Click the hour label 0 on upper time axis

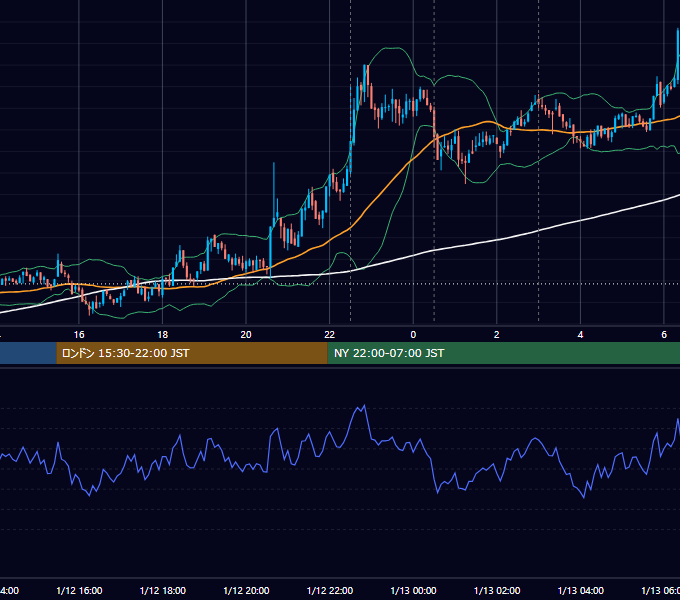pos(413,335)
